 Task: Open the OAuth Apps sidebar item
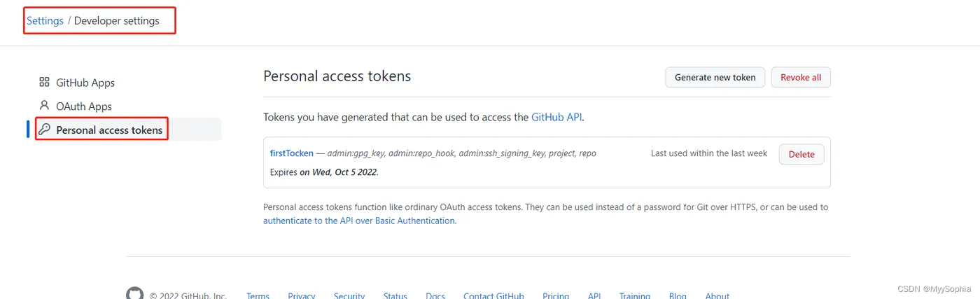click(84, 106)
